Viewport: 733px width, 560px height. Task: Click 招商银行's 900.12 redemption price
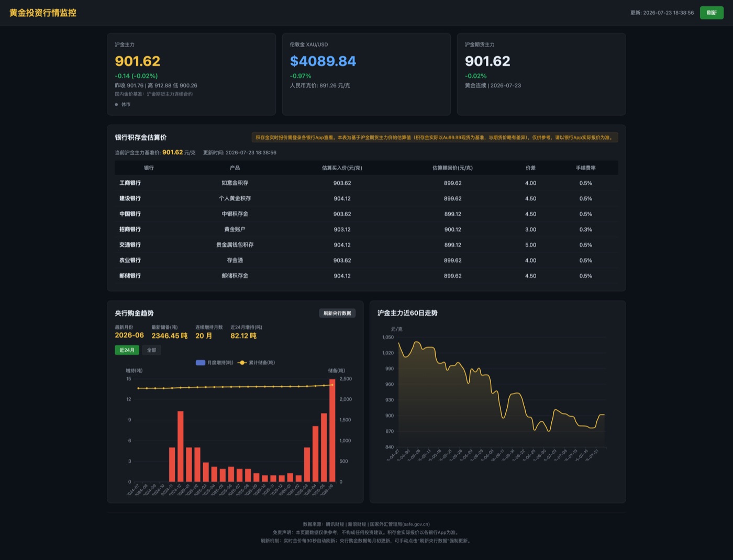click(452, 229)
